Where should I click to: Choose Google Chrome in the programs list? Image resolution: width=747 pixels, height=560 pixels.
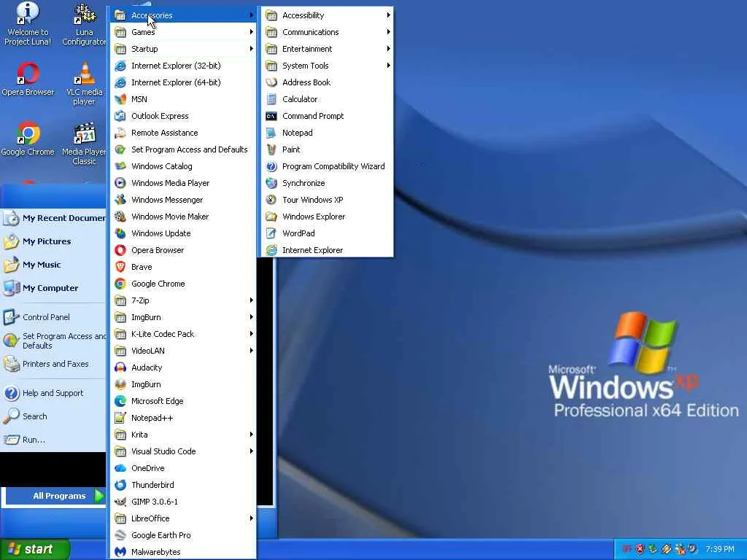(183, 284)
